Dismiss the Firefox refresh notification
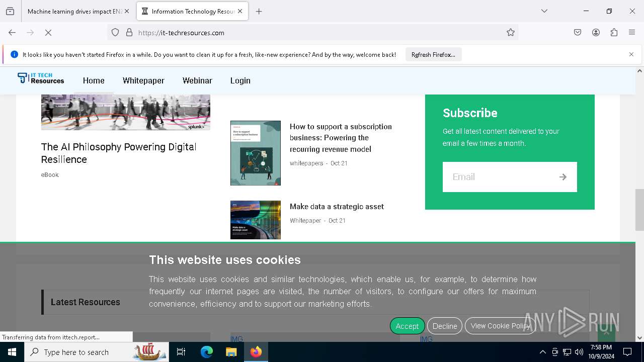644x362 pixels. (x=631, y=54)
